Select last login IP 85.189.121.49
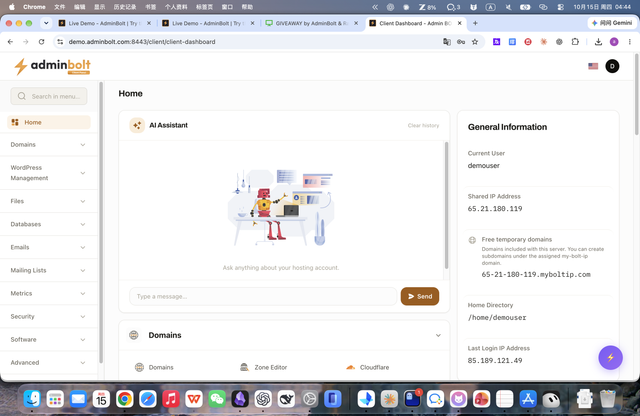The image size is (640, 416). (x=495, y=360)
